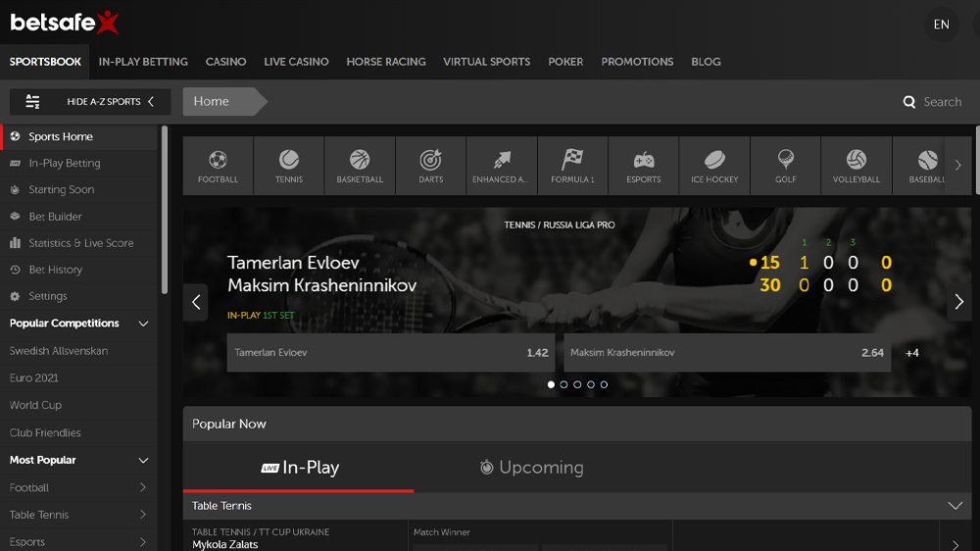Expand the Football sidebar item
Screen dimensions: 980x551
pyautogui.click(x=143, y=487)
